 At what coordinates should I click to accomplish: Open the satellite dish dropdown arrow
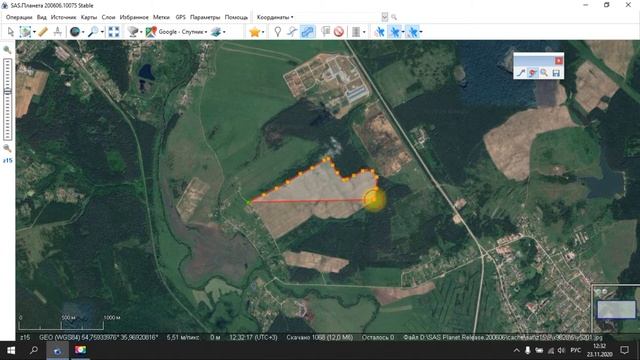click(141, 32)
